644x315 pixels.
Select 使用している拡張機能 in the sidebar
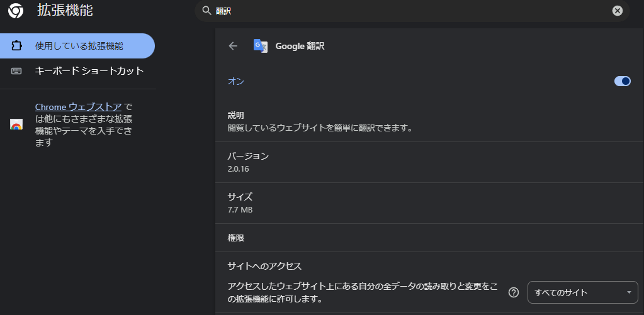pos(77,46)
